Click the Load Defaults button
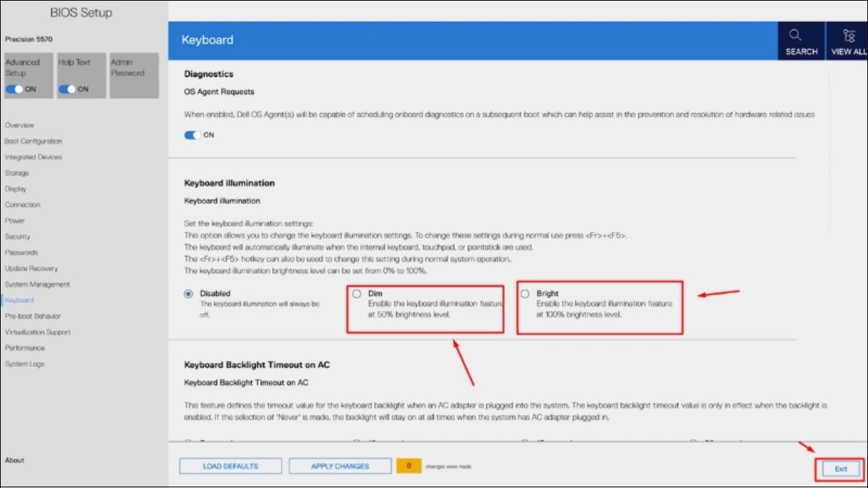The image size is (868, 488). click(230, 466)
